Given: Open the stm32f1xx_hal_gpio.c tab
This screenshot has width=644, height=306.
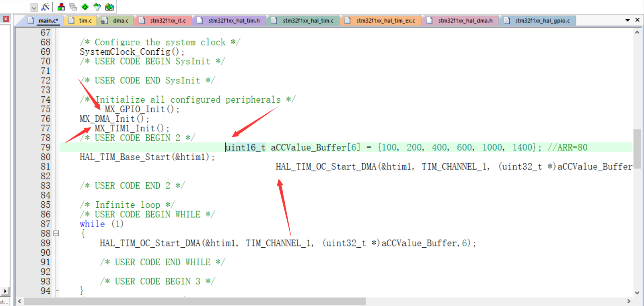Looking at the screenshot, I should click(x=538, y=21).
